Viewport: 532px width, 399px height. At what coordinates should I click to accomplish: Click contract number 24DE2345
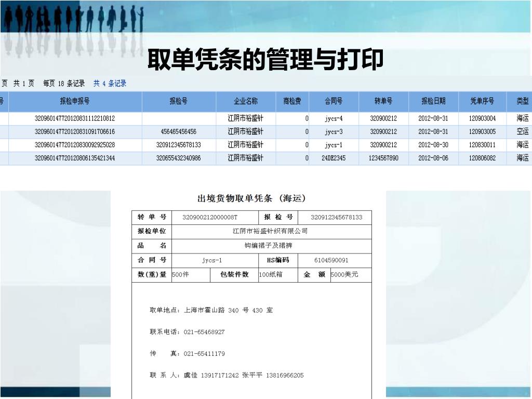(334, 158)
